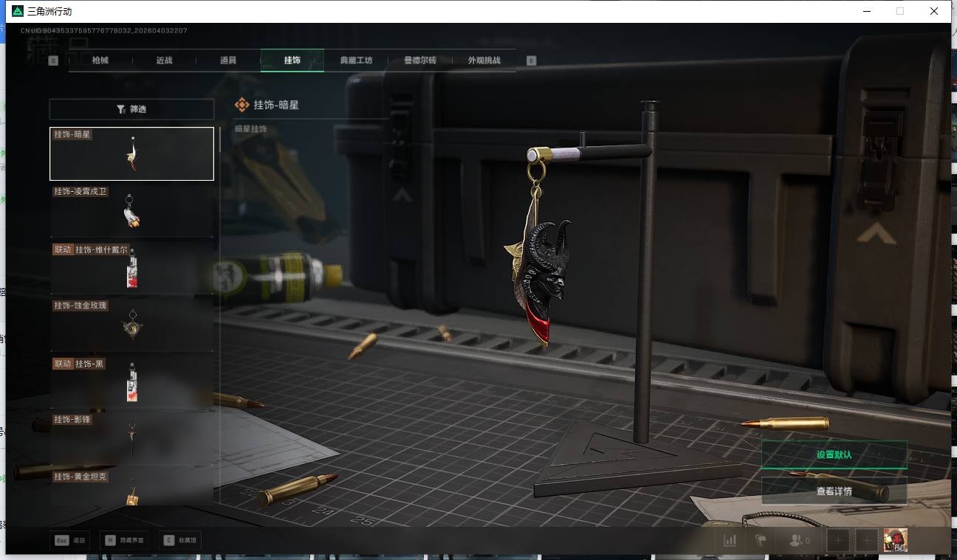Switch to the 枪械 tab
This screenshot has width=957, height=560.
point(100,61)
